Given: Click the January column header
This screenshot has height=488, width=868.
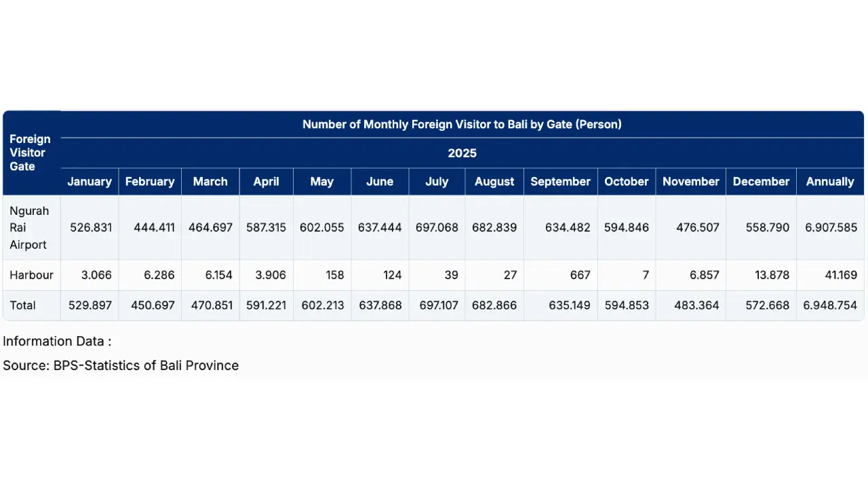Looking at the screenshot, I should coord(90,182).
